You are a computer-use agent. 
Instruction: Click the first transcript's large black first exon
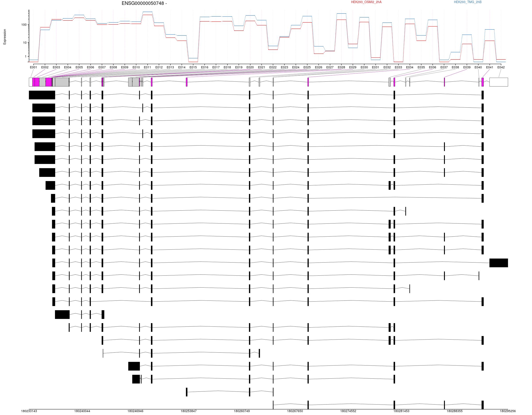tap(42, 95)
